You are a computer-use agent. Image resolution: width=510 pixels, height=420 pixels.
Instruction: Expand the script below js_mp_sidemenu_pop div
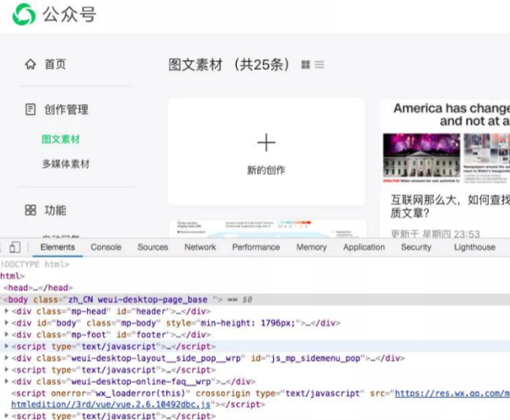click(x=7, y=370)
